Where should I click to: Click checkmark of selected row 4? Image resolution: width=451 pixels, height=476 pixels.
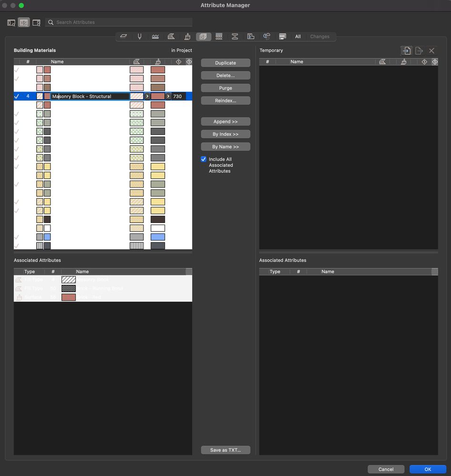tap(17, 96)
